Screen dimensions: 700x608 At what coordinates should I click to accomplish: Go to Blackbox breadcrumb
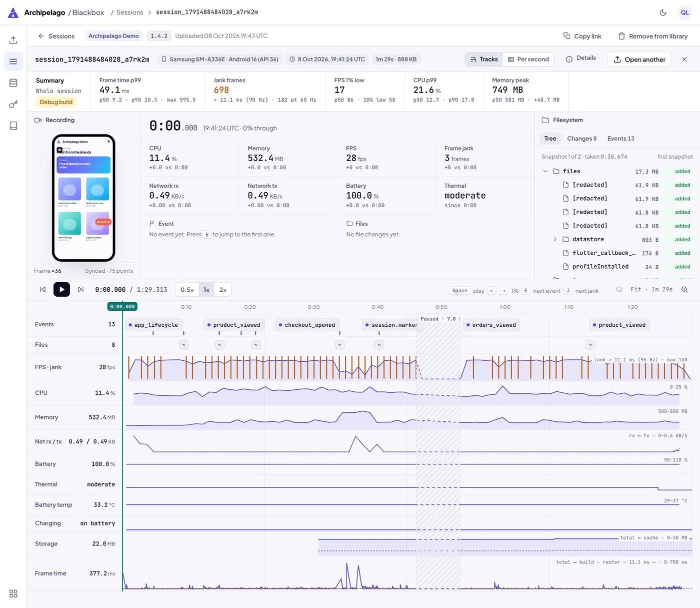88,13
